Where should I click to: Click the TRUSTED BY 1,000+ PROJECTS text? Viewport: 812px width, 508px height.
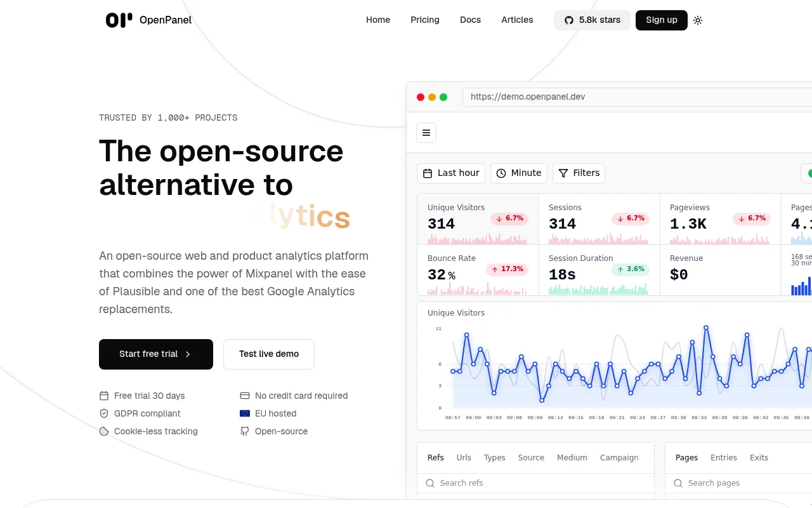click(168, 117)
